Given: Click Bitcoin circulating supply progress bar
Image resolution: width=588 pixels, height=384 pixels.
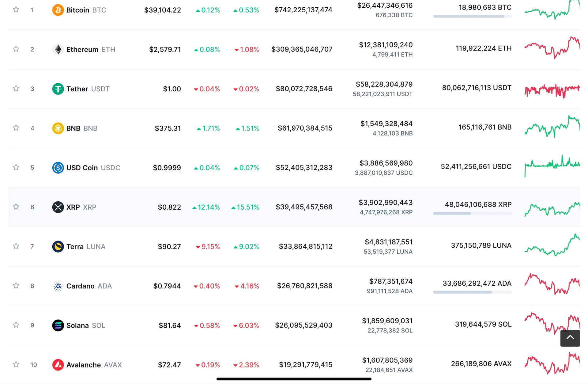Looking at the screenshot, I should (x=472, y=16).
